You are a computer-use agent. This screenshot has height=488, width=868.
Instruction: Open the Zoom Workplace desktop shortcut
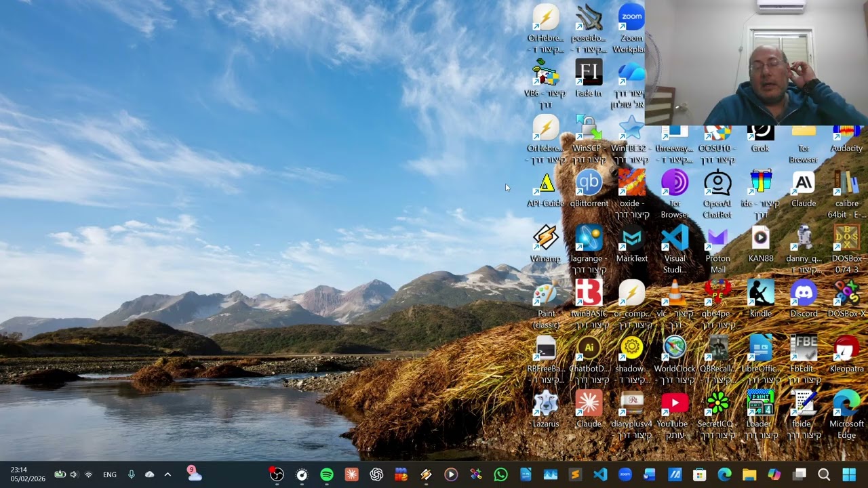point(631,28)
